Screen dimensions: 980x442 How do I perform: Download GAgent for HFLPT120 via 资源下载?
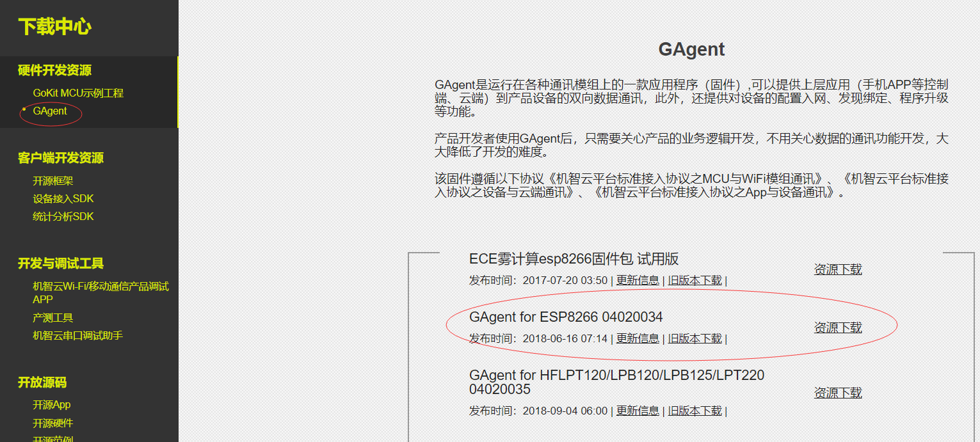pos(838,393)
